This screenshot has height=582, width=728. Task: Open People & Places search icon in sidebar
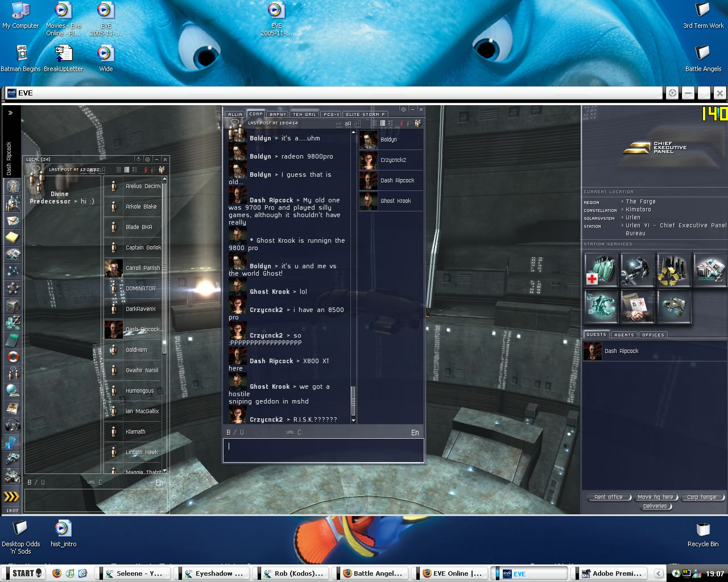tap(13, 203)
